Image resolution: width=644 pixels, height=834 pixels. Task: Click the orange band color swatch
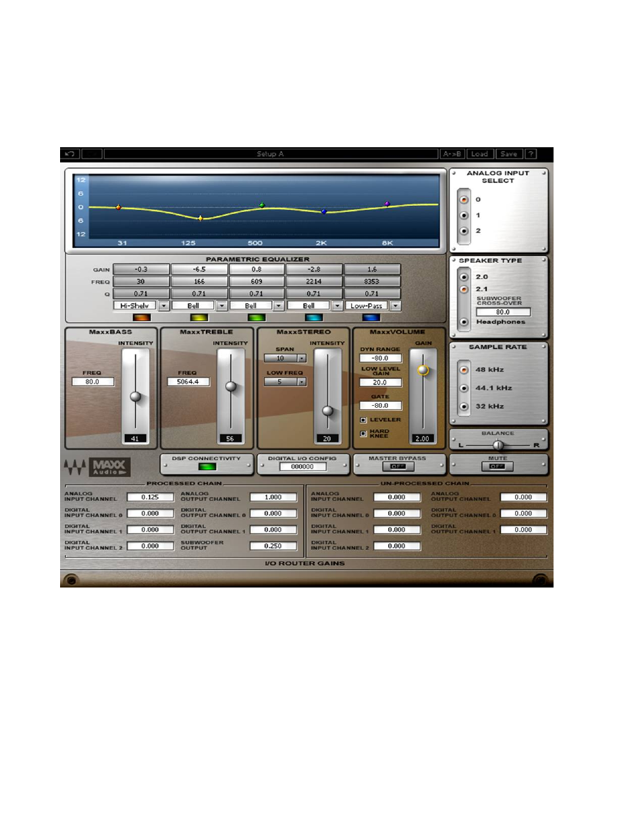pos(142,317)
